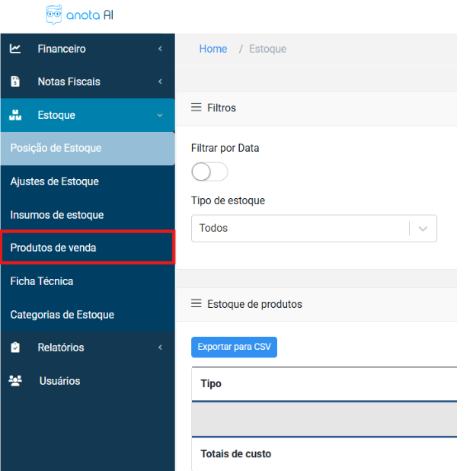The height and width of the screenshot is (471, 476).
Task: Expand the Relatórios chevron
Action: [160, 347]
